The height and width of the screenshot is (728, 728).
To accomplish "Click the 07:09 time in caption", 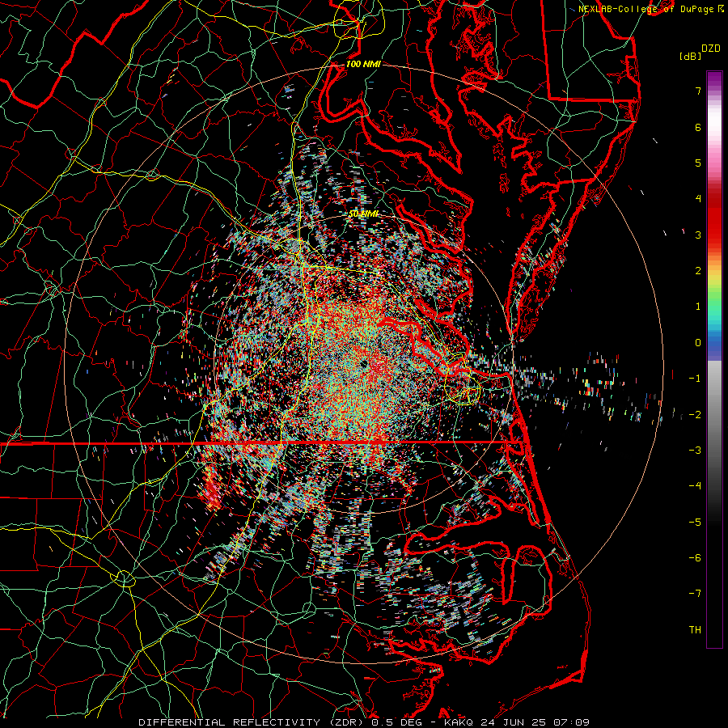I will click(573, 722).
